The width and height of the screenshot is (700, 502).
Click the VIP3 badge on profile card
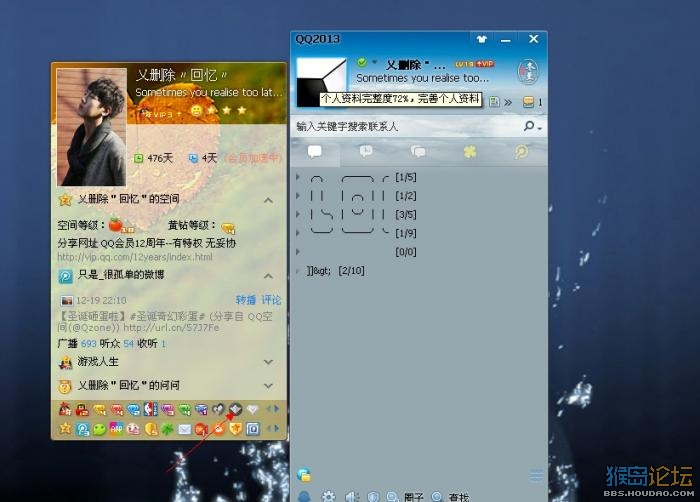159,114
